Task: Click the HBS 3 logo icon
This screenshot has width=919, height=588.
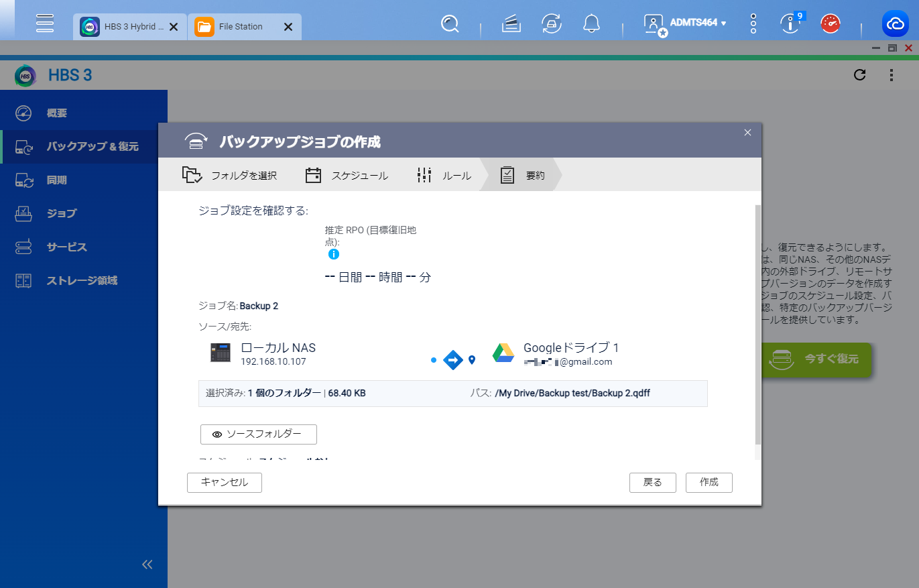Action: 25,75
